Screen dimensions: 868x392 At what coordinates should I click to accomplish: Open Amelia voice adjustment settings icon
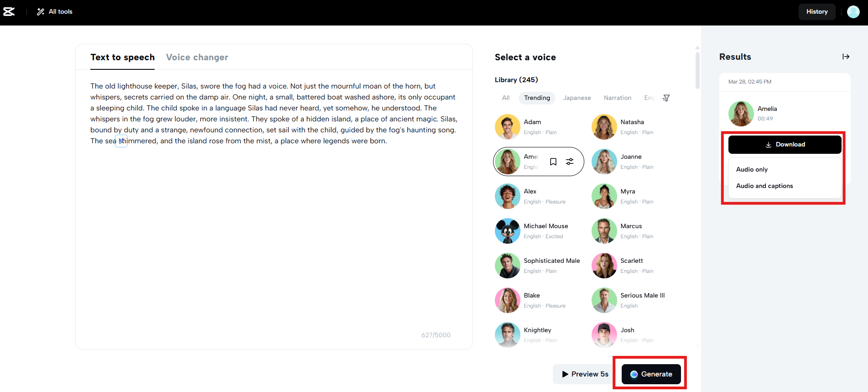coord(570,162)
